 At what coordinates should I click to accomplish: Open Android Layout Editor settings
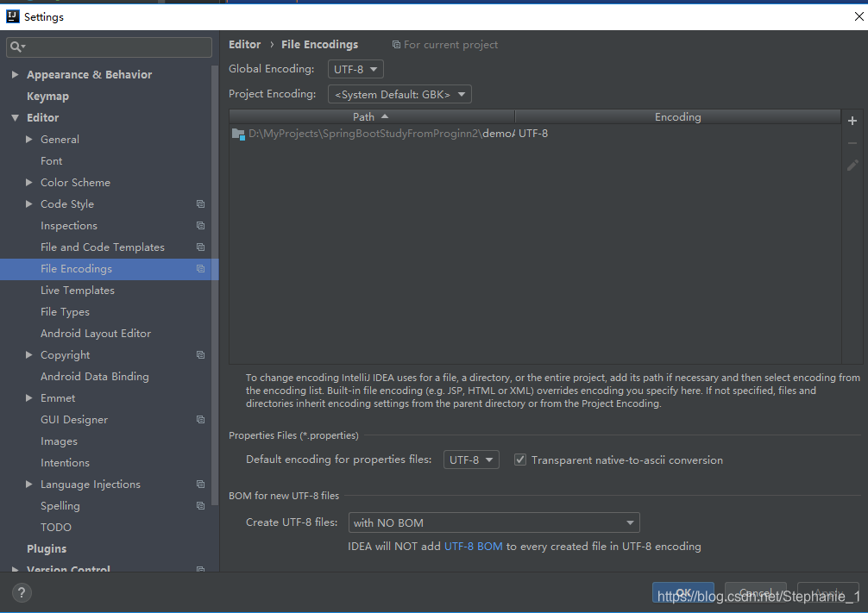[96, 334]
